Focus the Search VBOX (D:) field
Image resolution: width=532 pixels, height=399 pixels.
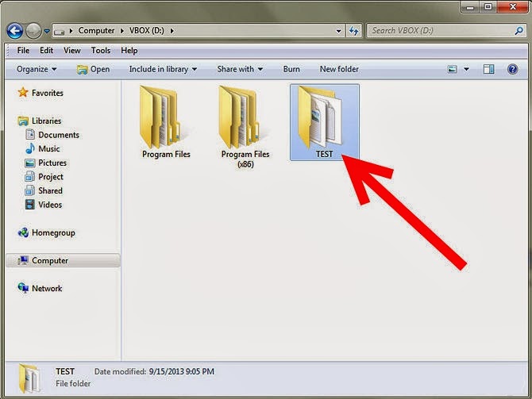(446, 31)
